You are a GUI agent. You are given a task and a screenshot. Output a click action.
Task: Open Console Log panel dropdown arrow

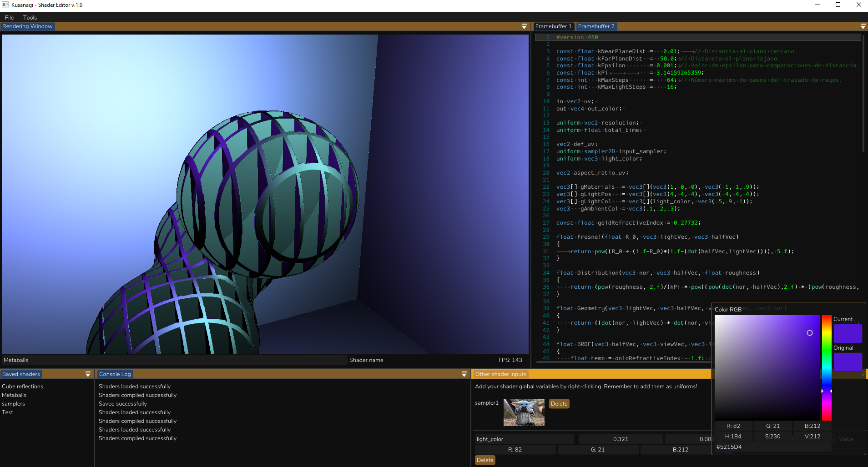464,374
